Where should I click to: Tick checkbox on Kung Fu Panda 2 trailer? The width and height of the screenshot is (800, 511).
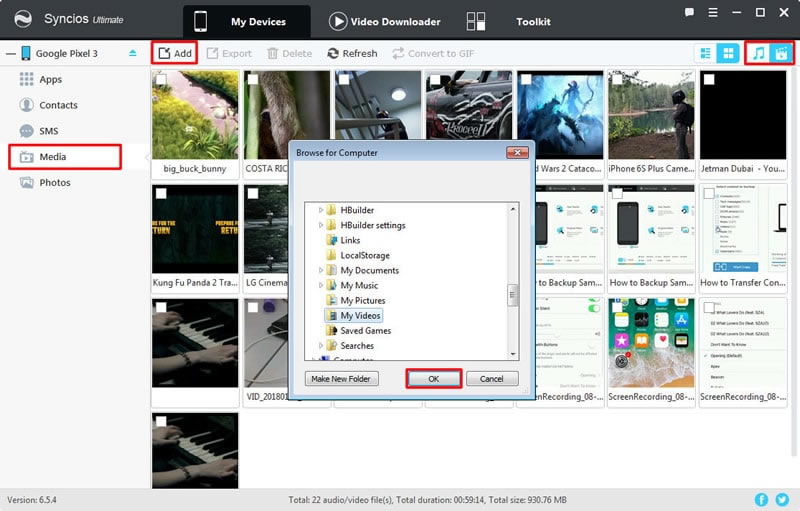pyautogui.click(x=161, y=193)
